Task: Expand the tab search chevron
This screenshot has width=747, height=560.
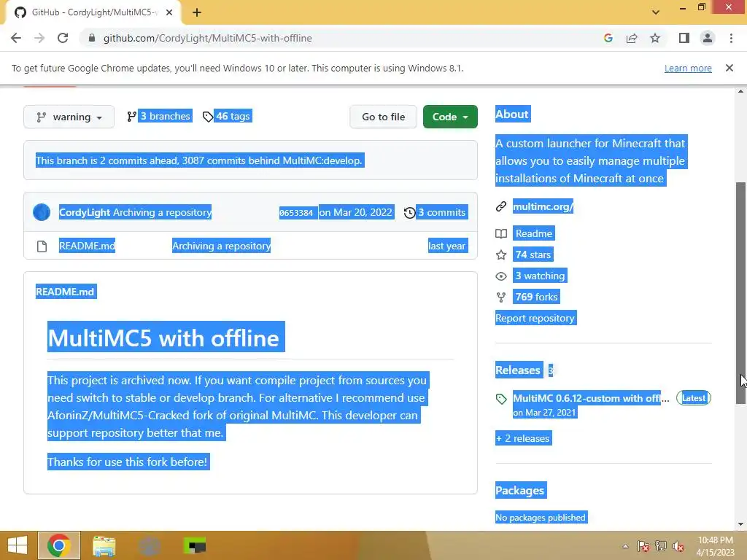Action: point(656,12)
